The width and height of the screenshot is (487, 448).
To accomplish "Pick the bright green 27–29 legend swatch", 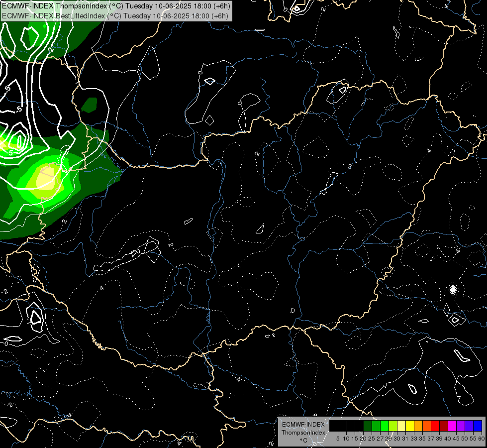I will point(385,426).
